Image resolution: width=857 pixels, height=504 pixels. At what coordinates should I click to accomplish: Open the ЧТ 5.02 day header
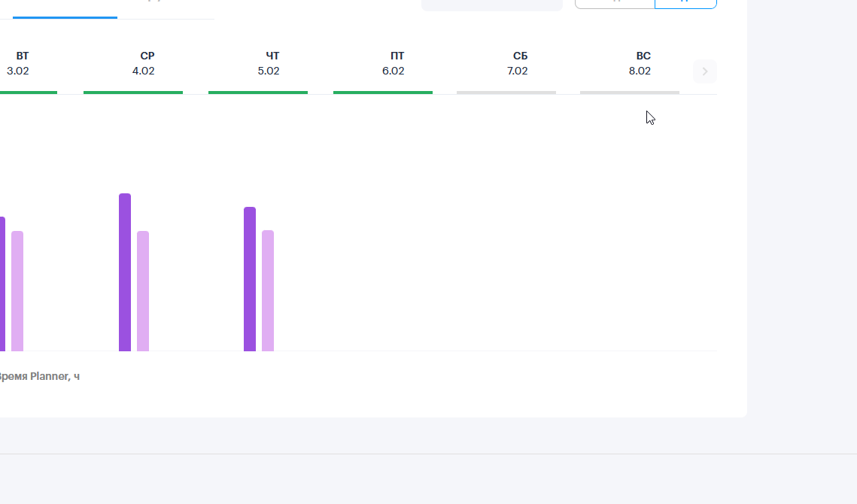pyautogui.click(x=269, y=63)
